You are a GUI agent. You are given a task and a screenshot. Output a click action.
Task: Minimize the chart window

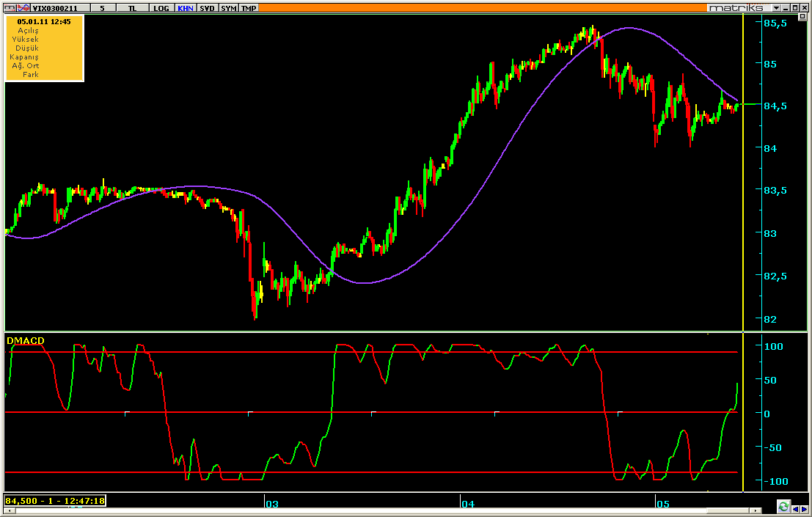784,7
